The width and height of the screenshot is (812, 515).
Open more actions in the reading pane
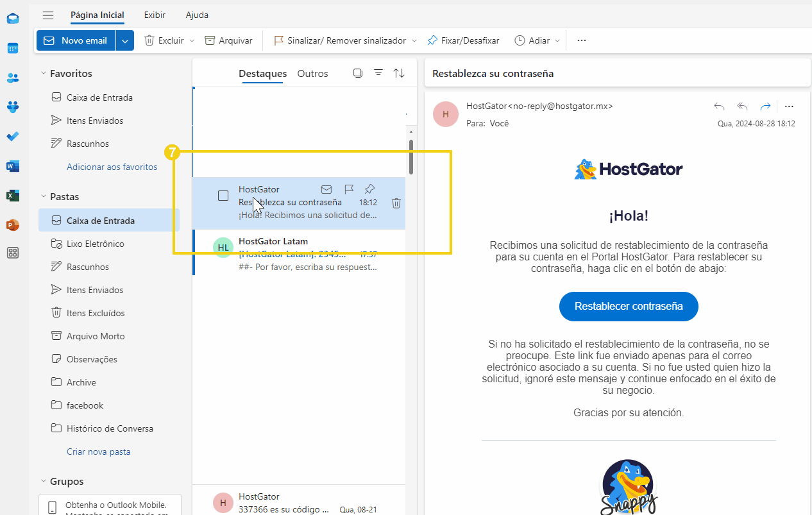[790, 106]
